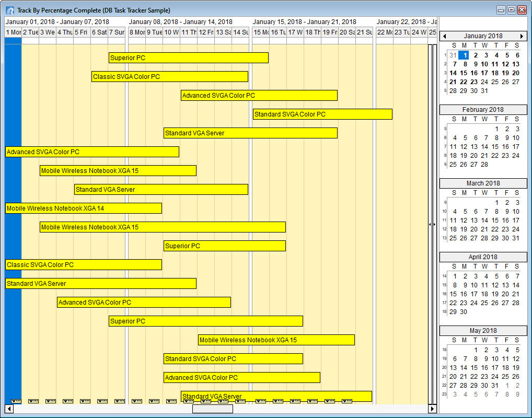Click the splitter right-collapse arrow
This screenshot has width=532, height=418.
pyautogui.click(x=435, y=224)
